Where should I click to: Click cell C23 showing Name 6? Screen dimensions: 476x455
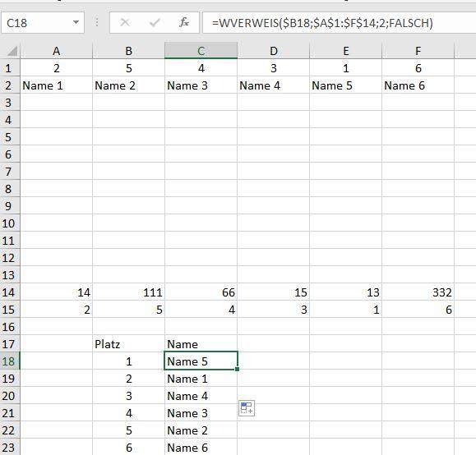coord(201,447)
